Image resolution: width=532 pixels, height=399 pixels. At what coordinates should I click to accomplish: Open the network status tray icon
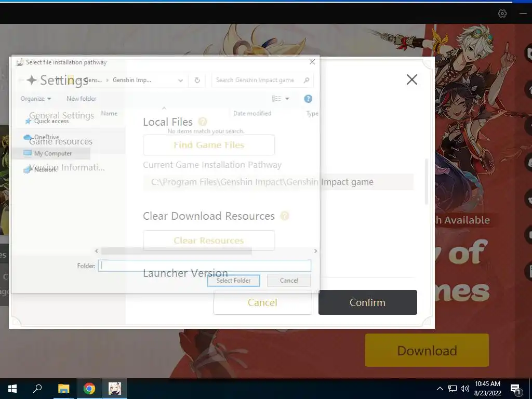pos(453,389)
